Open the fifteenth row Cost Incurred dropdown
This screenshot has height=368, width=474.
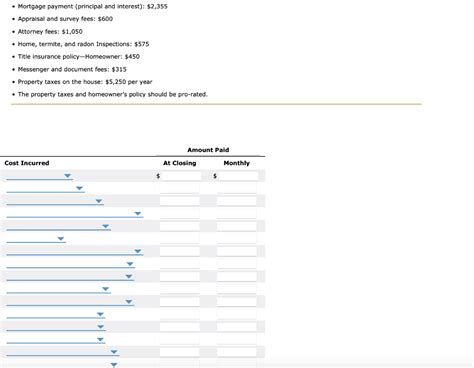click(62, 352)
